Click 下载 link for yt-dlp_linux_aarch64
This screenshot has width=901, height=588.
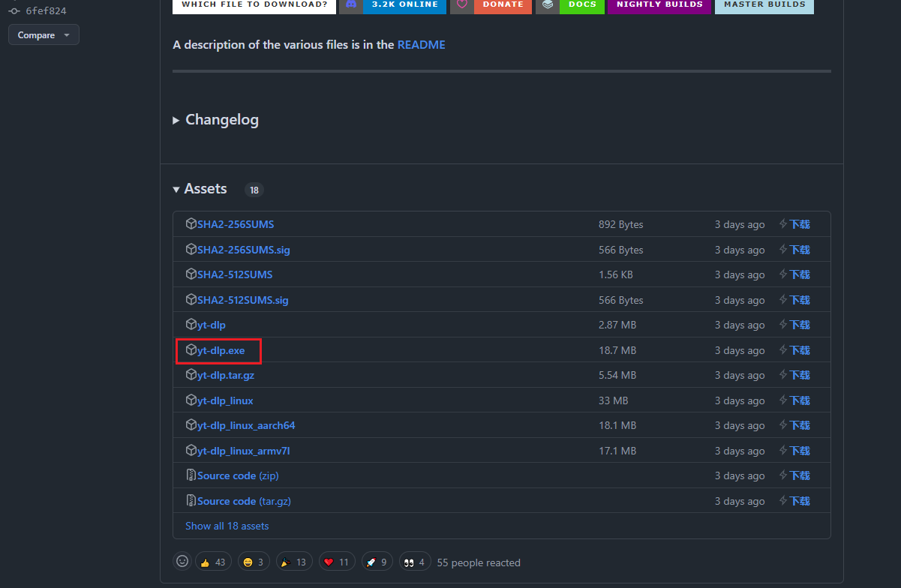pos(800,425)
